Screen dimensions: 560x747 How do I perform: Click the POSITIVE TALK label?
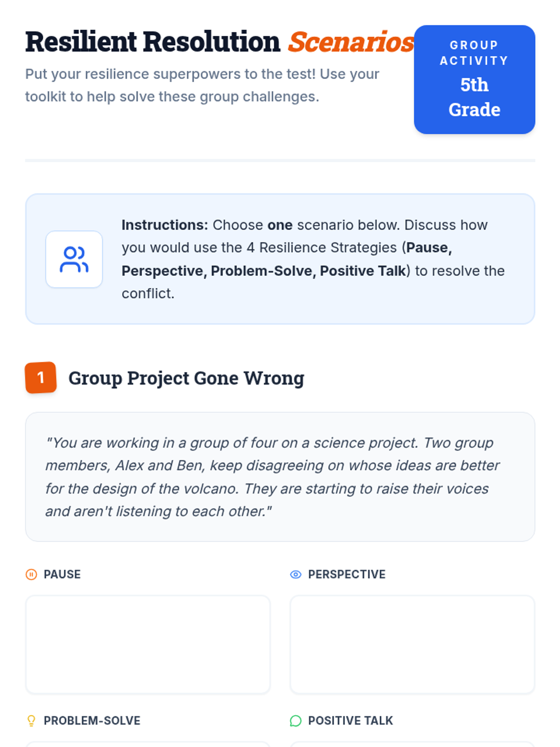point(350,721)
